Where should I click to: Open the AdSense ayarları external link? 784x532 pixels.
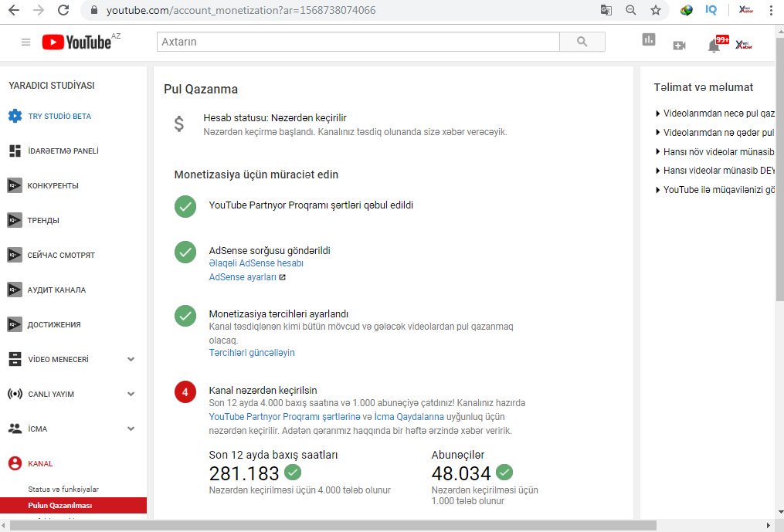[x=247, y=277]
